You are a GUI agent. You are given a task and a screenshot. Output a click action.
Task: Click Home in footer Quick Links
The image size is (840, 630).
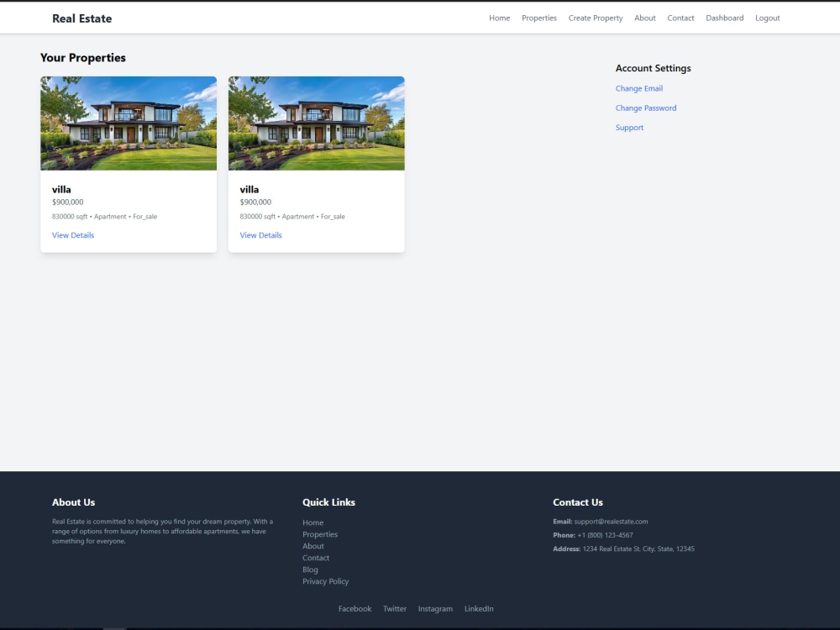click(x=312, y=522)
